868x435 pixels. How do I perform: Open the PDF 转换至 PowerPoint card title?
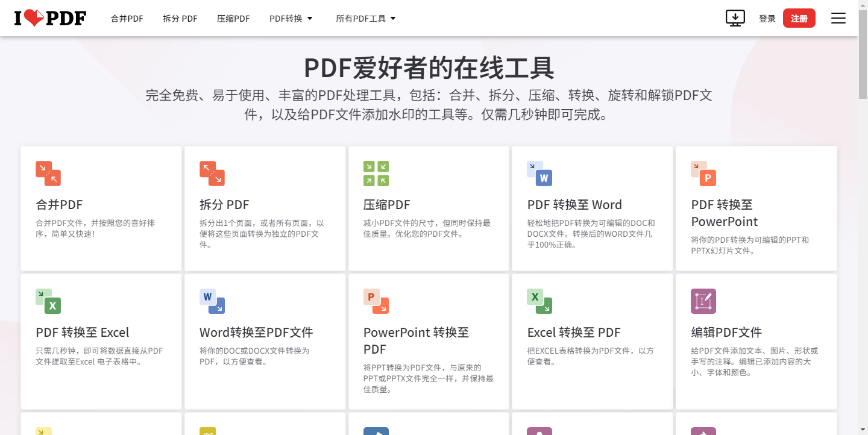tap(725, 213)
